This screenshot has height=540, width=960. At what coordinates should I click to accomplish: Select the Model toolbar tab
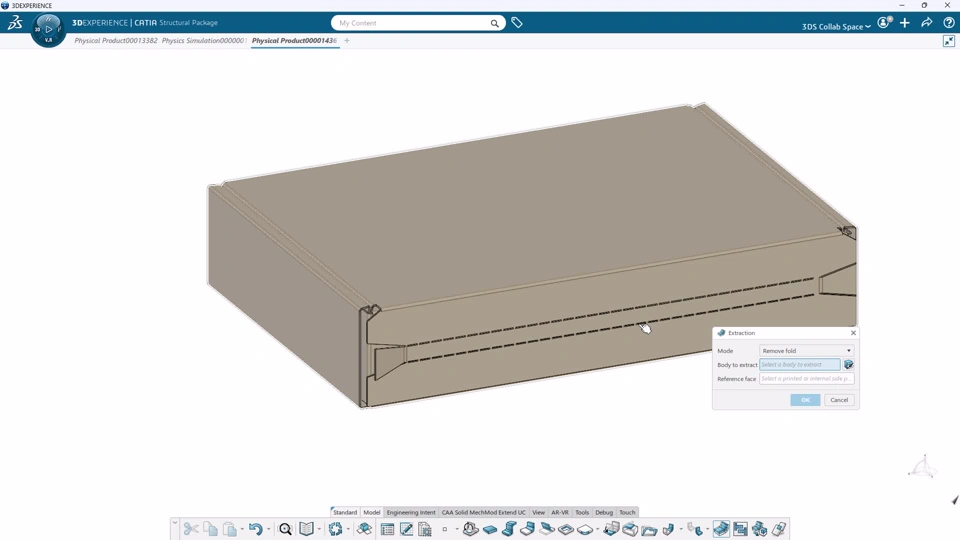(x=372, y=512)
